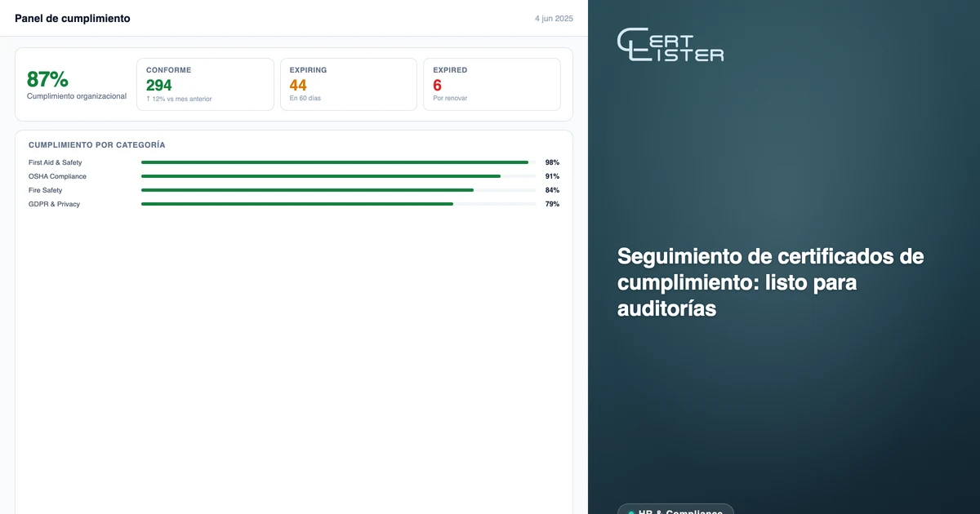Click the HR & Compliance tag
The image size is (980, 514).
[675, 509]
